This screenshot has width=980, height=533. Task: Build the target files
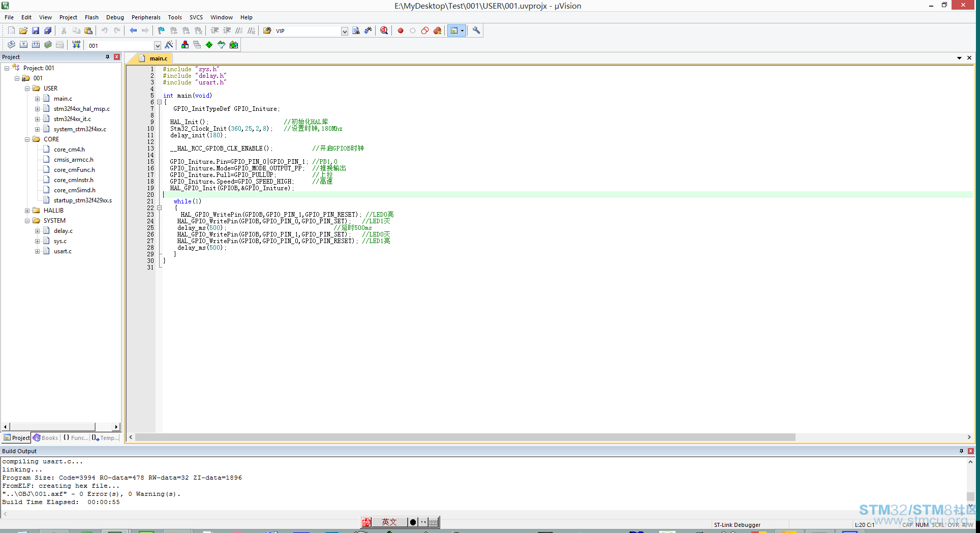coord(23,45)
